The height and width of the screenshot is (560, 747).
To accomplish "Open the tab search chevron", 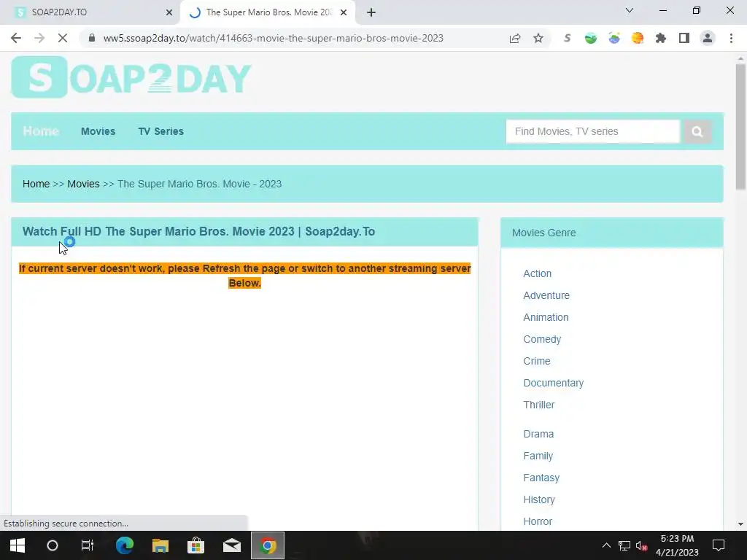I will (630, 10).
